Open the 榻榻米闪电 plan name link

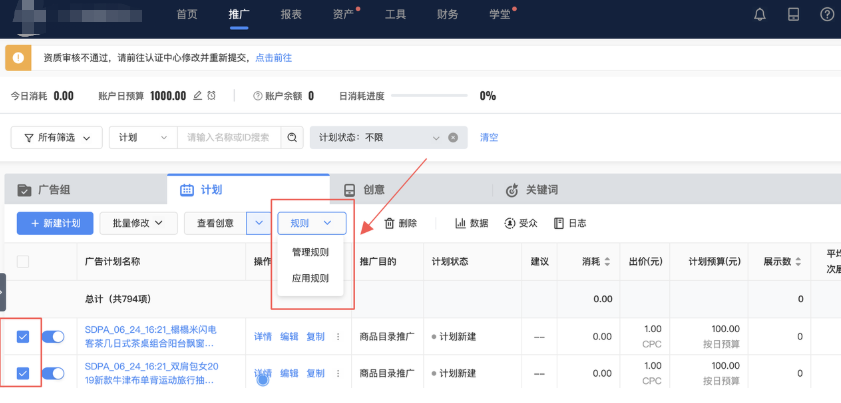click(x=151, y=336)
